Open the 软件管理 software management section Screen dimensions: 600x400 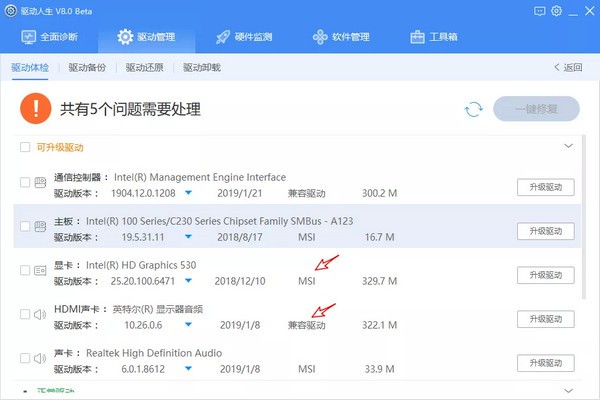341,38
